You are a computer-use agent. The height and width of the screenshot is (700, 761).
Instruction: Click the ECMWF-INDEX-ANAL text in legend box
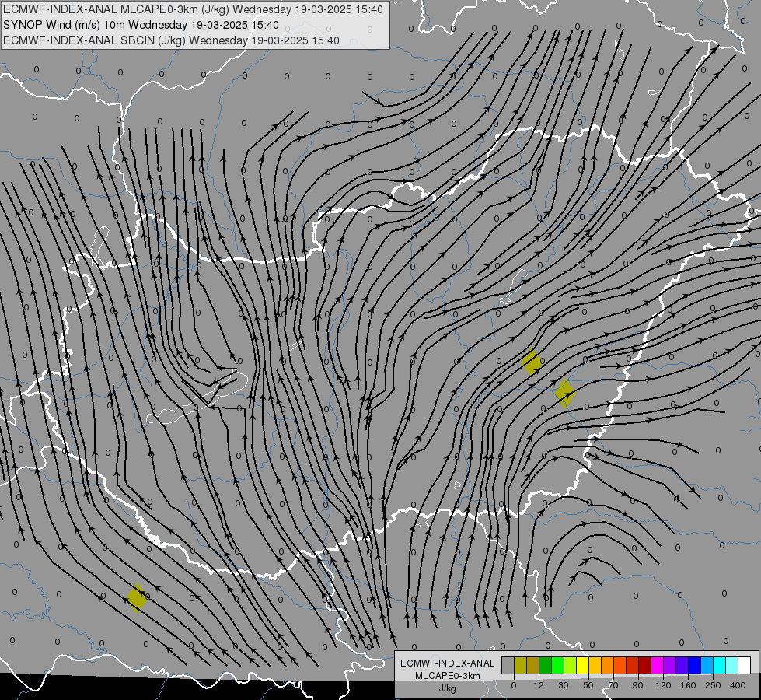click(x=448, y=663)
